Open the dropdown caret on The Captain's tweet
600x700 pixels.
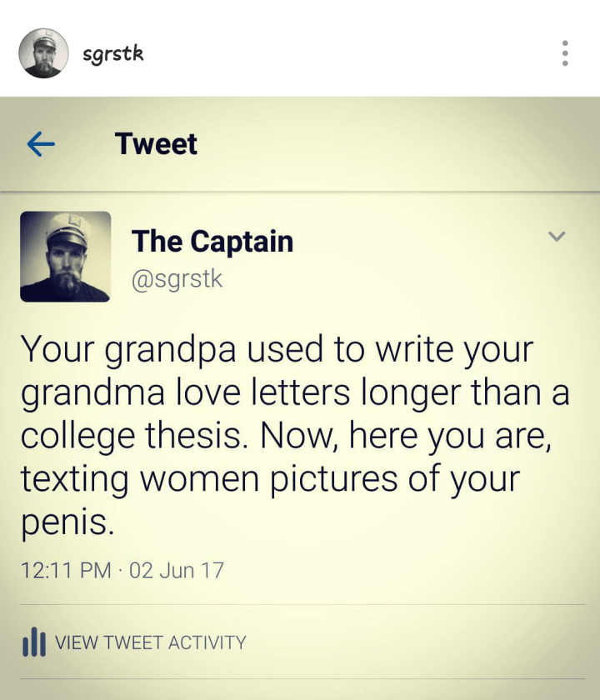(557, 237)
